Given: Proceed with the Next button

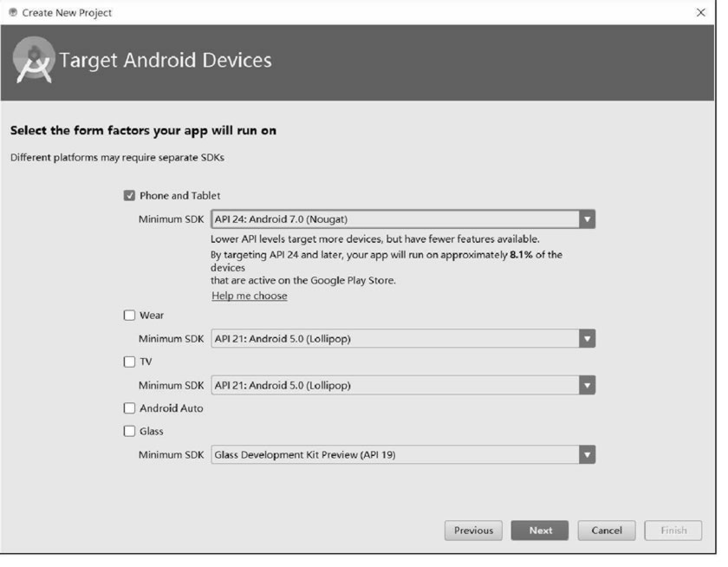Looking at the screenshot, I should [x=540, y=531].
